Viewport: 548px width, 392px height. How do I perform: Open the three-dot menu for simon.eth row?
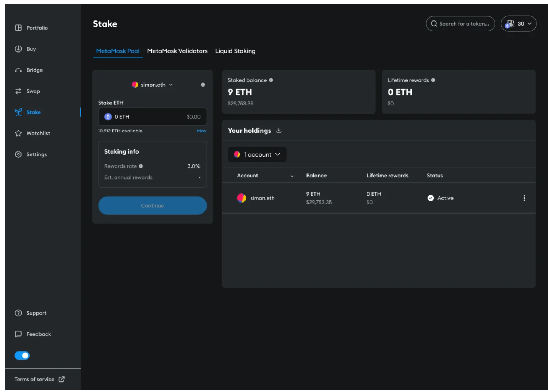coord(524,198)
